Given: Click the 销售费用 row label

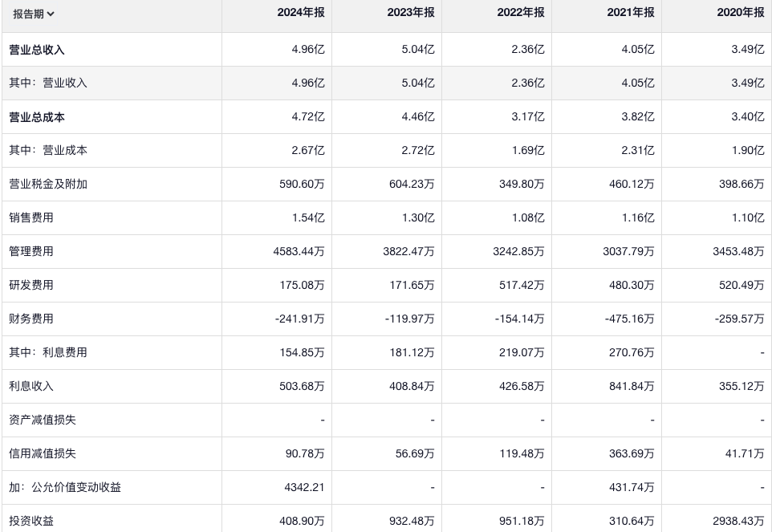Looking at the screenshot, I should coord(31,218).
